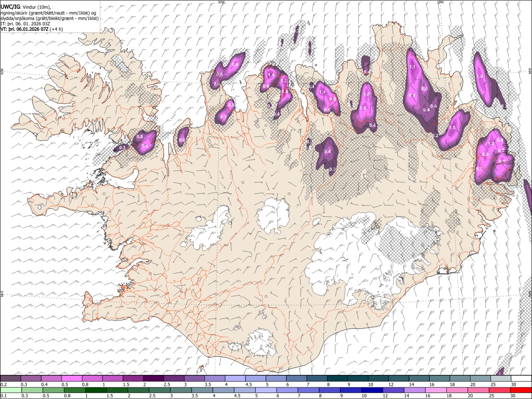Image resolution: width=532 pixels, height=399 pixels.
Task: Click the 20W longitude label
Action: click(221, 2)
